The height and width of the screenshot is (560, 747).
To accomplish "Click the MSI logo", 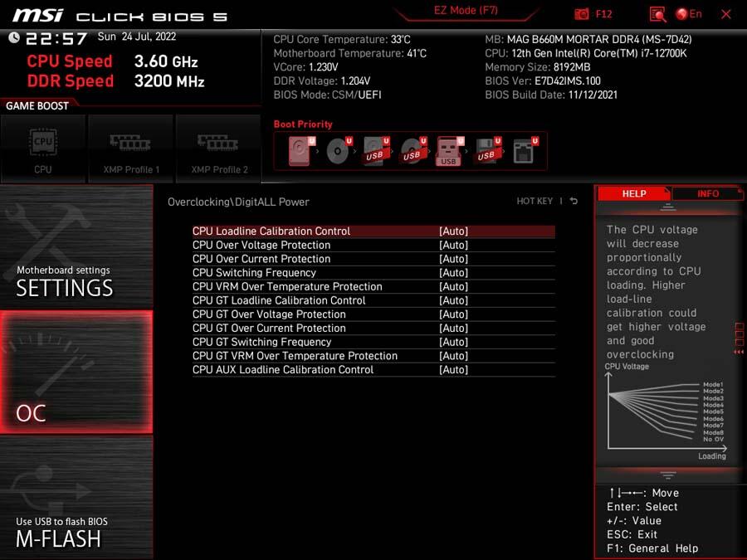I will pos(37,15).
